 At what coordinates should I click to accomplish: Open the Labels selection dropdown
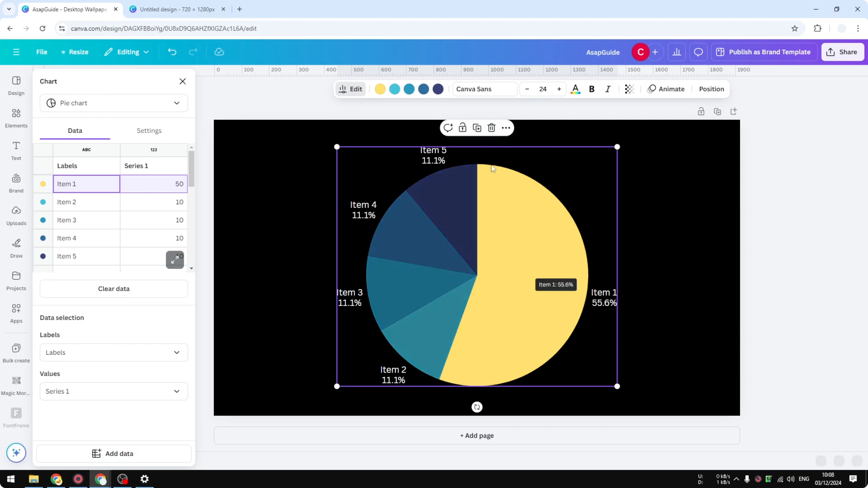(114, 352)
